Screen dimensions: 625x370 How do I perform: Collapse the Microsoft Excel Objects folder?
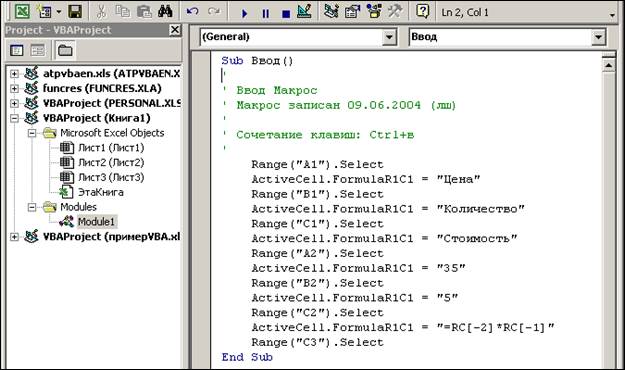[32, 133]
